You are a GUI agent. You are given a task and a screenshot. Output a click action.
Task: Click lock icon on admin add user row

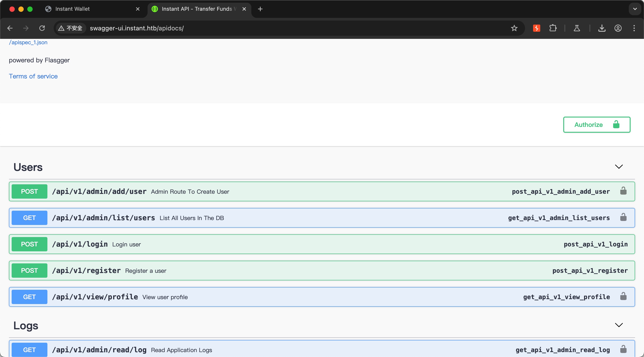coord(623,191)
